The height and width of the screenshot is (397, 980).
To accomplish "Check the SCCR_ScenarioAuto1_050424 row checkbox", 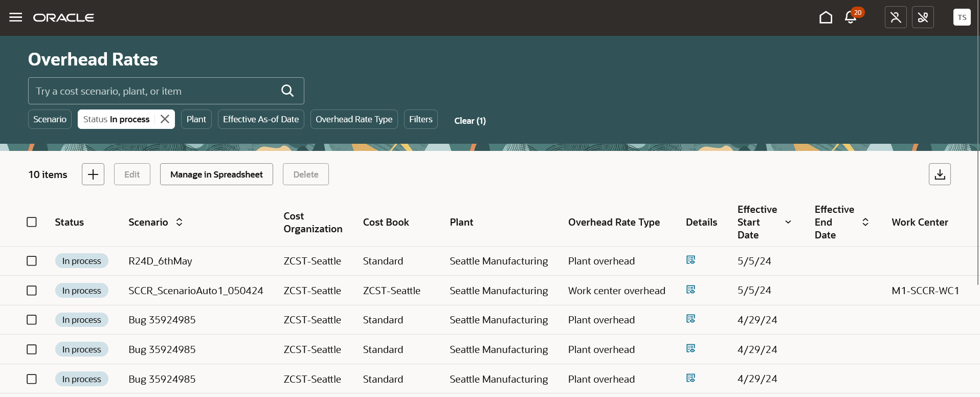I will click(x=32, y=291).
